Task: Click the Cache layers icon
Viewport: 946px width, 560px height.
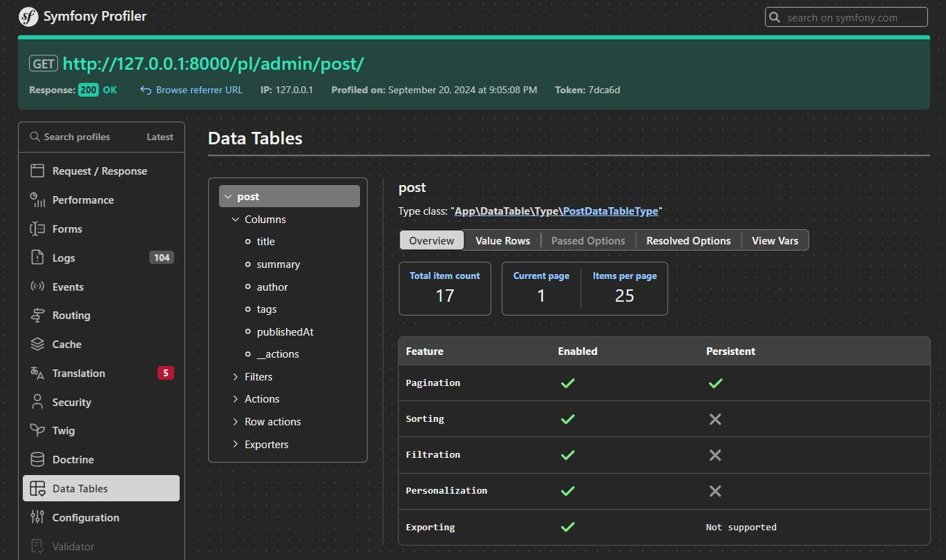Action: coord(38,344)
